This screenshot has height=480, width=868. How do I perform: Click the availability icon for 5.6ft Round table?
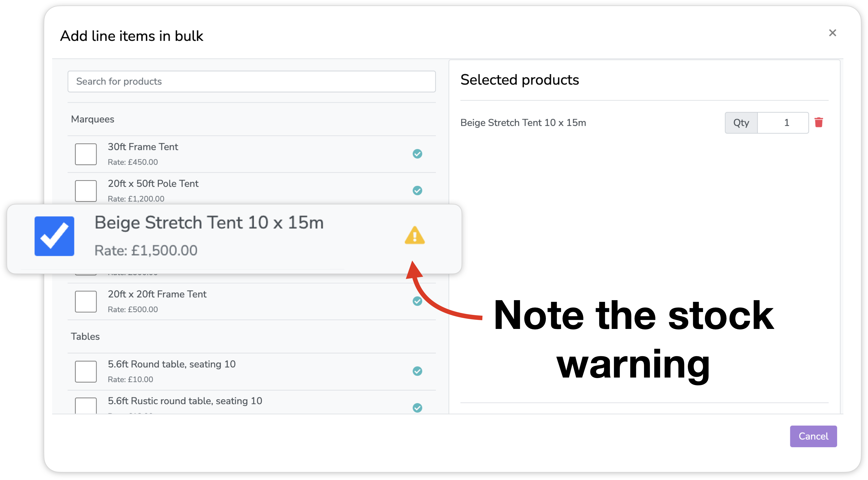tap(417, 371)
